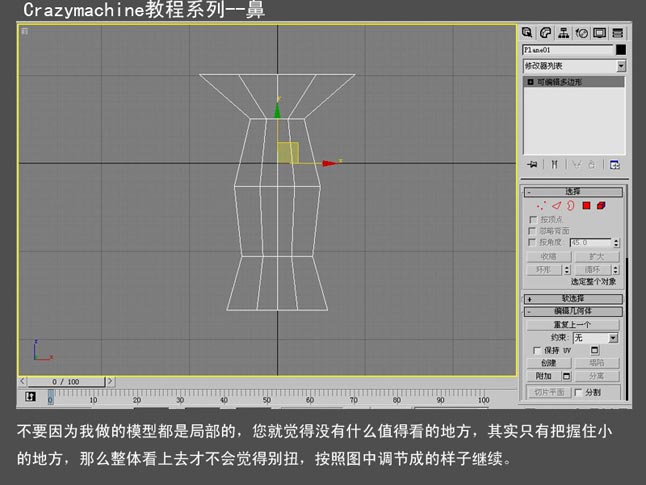This screenshot has width=646, height=485.
Task: Click frame 50 on the timeline ruler
Action: coord(267,400)
